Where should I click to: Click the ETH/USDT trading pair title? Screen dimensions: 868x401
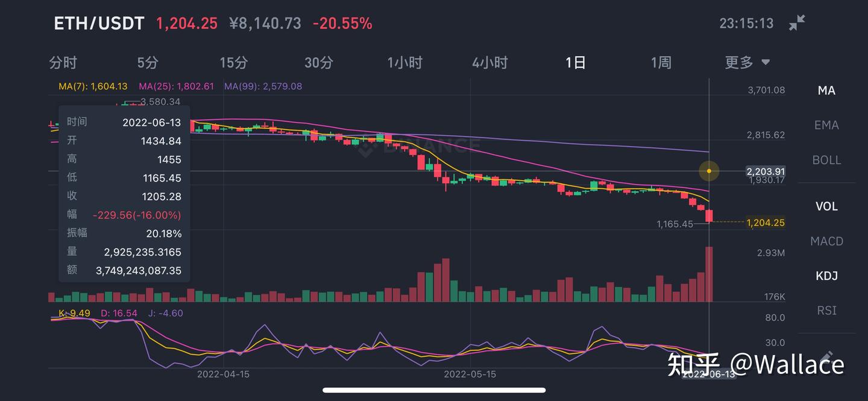coord(99,23)
